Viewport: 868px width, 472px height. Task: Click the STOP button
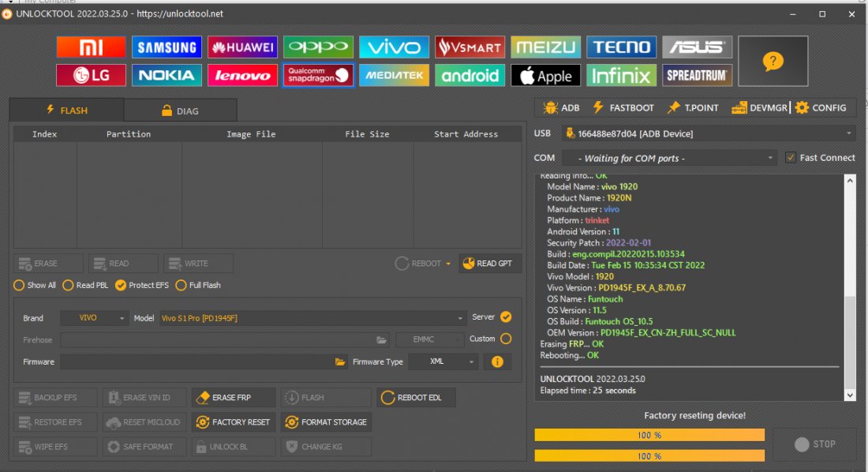point(815,444)
